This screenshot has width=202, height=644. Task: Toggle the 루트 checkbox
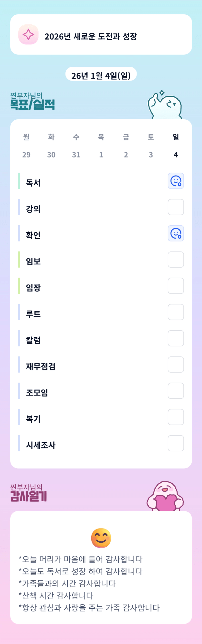(176, 312)
